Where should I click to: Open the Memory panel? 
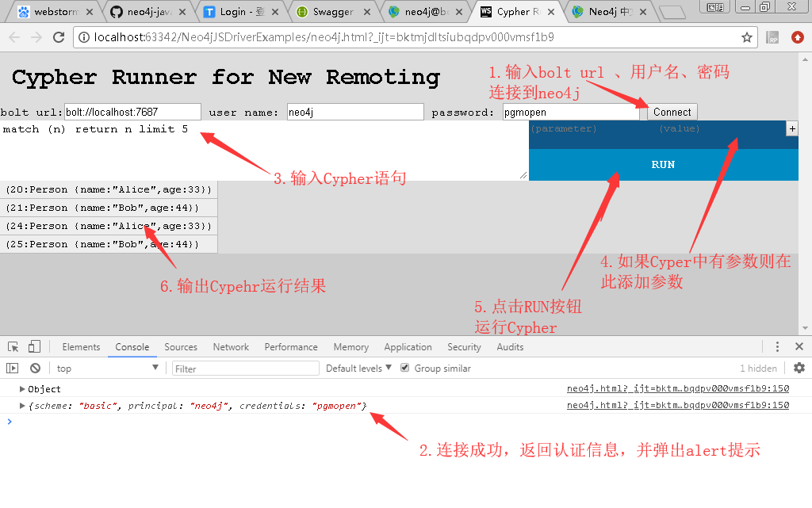tap(351, 347)
